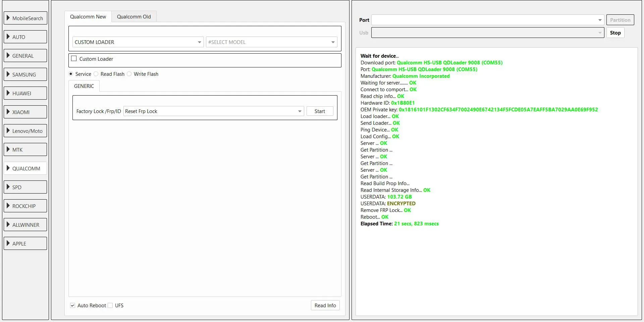Expand the MobileSearch sidebar section

25,18
